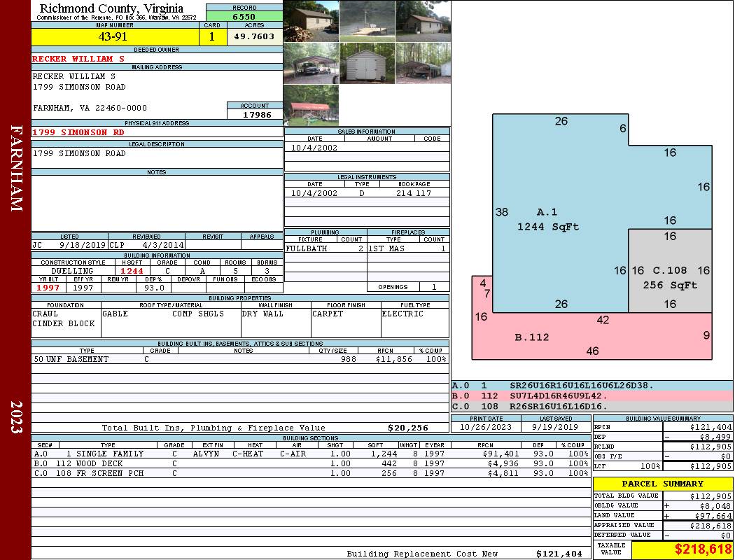Select reviewed date 4/3/2014
The width and height of the screenshot is (735, 560).
click(162, 244)
